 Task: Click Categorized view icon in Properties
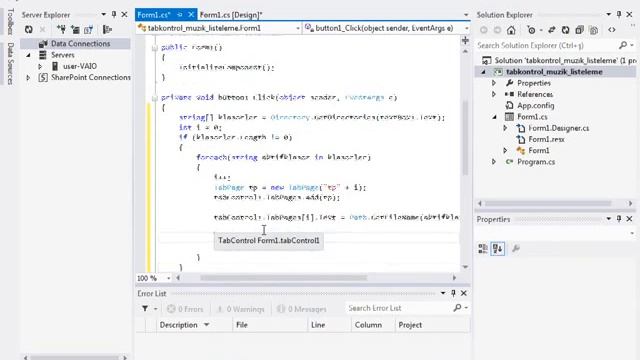(483, 249)
